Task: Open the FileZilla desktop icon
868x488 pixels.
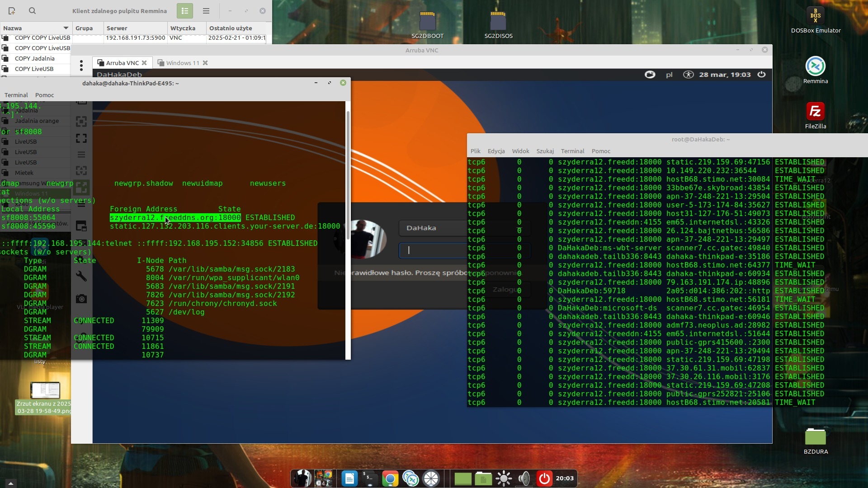Action: (x=815, y=112)
